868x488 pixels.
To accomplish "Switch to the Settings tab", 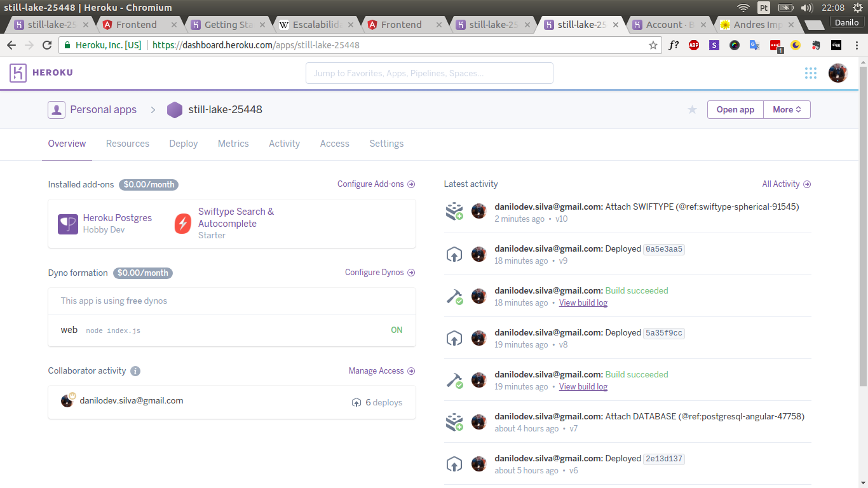I will [x=386, y=144].
